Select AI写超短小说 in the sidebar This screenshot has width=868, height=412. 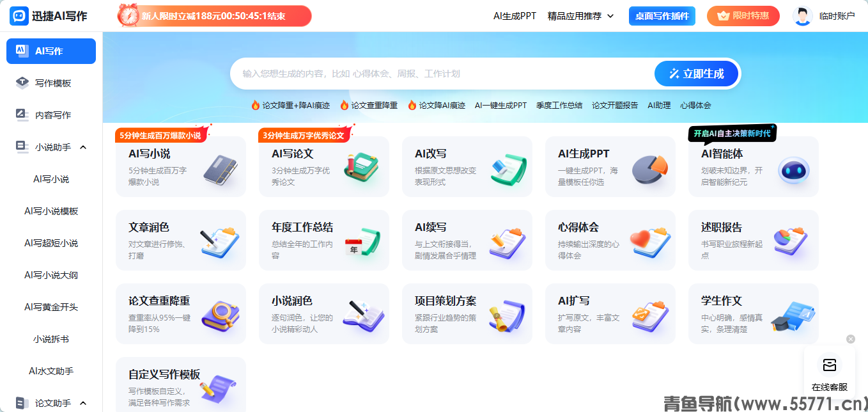coord(51,243)
